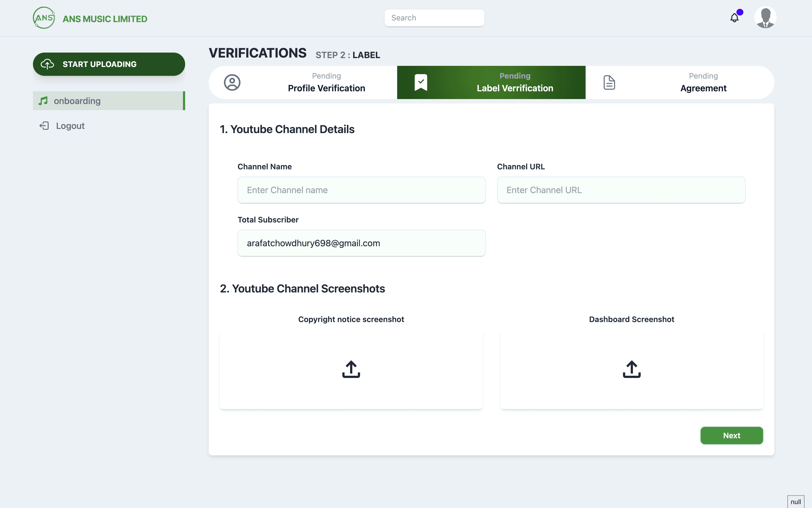
Task: Upload Copyright notice screenshot
Action: pyautogui.click(x=351, y=369)
